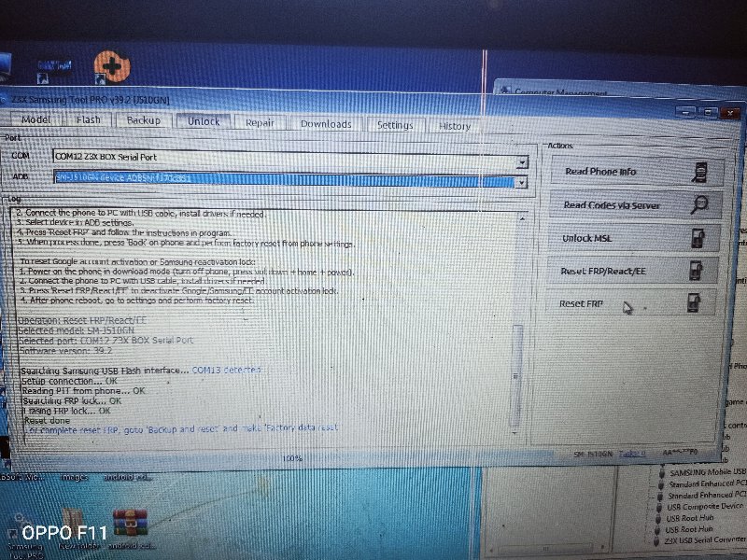Open the Model tab
This screenshot has height=560, width=747.
click(x=36, y=119)
